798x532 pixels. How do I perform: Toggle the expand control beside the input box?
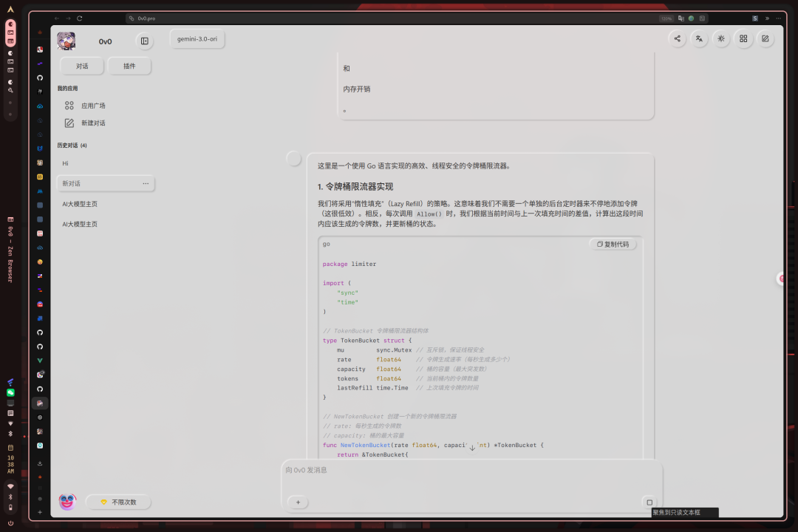coord(649,502)
